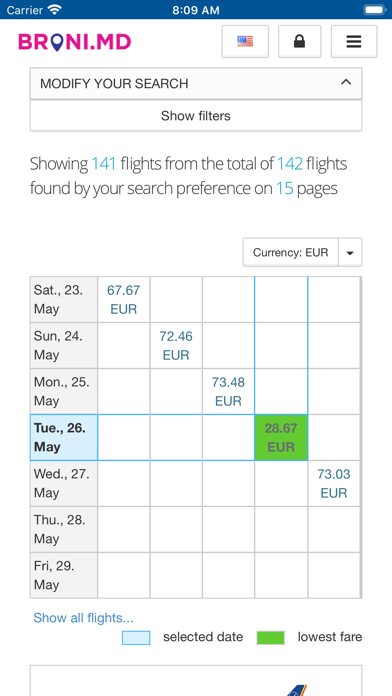Collapse the Modify Your Search chevron
392x696 pixels.
point(346,83)
